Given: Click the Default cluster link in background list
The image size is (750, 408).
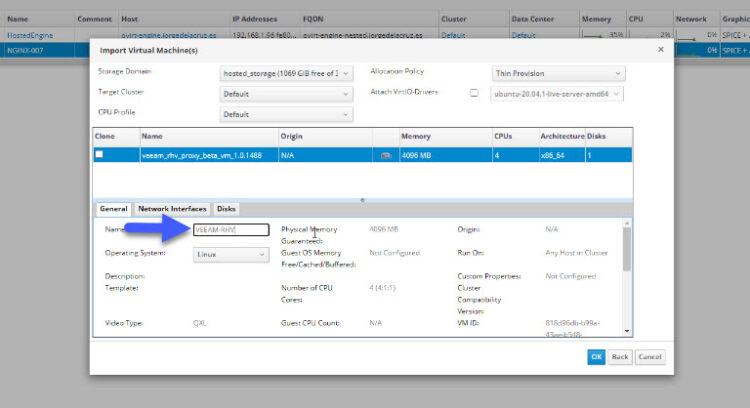Looking at the screenshot, I should click(453, 35).
